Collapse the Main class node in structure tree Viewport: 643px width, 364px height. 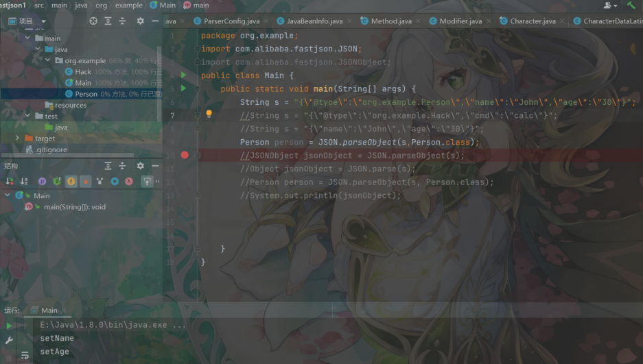8,195
